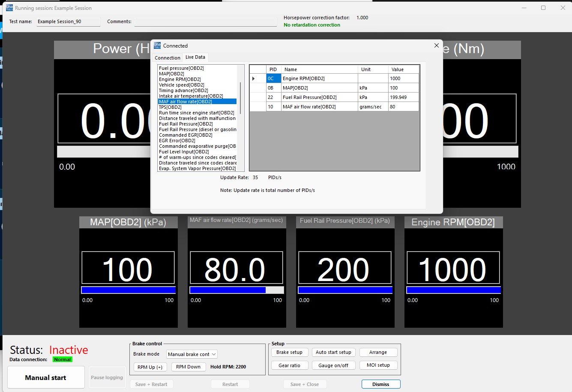Click the row selector arrow for Engine RPM

tap(254, 78)
